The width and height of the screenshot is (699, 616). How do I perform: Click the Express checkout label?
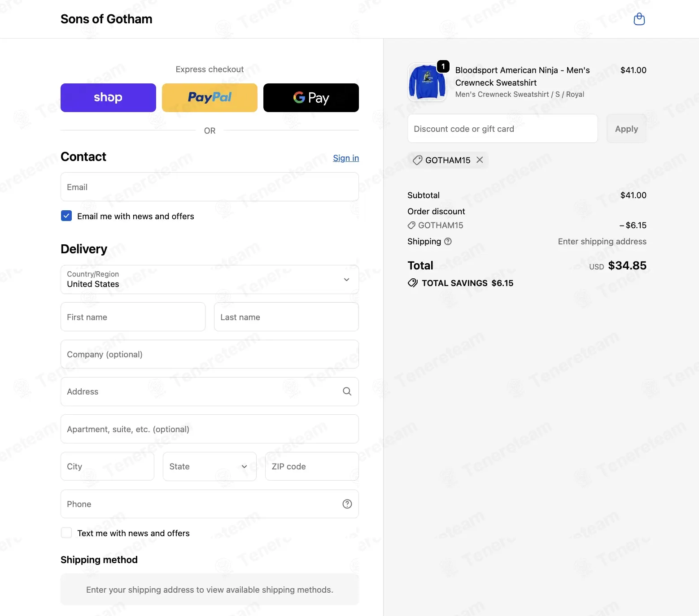click(x=210, y=69)
